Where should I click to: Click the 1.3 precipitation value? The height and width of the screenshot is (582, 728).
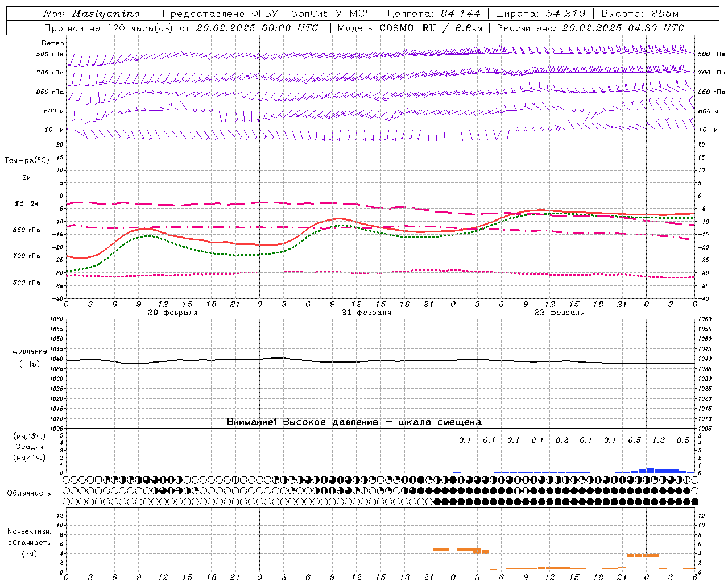659,440
